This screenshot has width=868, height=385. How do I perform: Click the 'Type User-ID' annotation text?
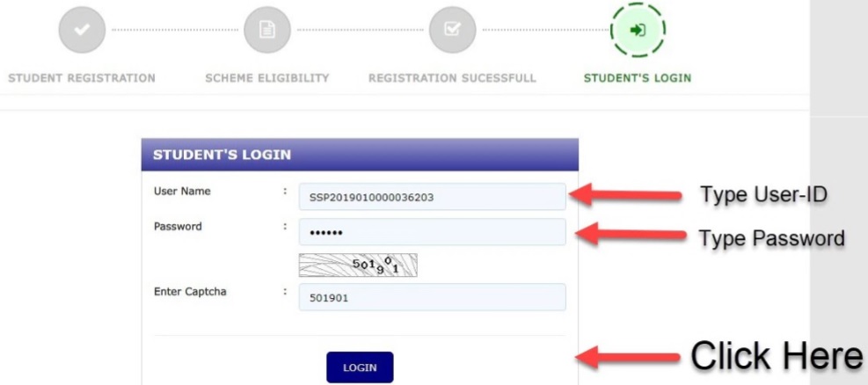(763, 194)
